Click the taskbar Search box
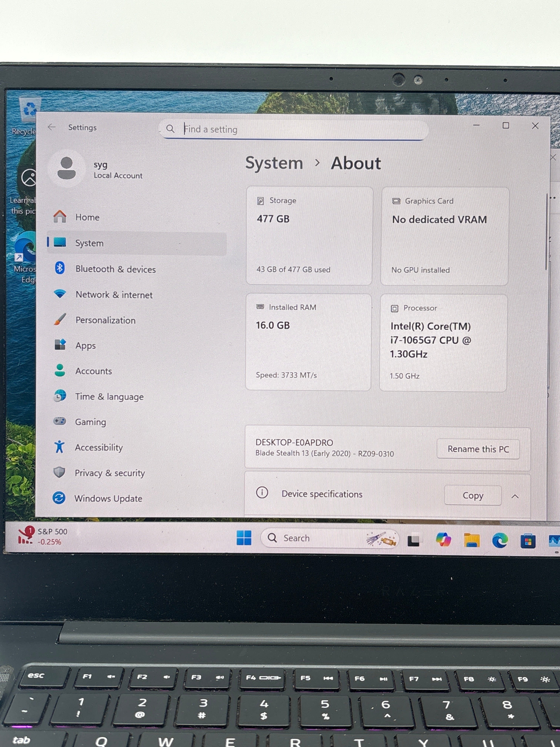This screenshot has width=560, height=747. [329, 538]
